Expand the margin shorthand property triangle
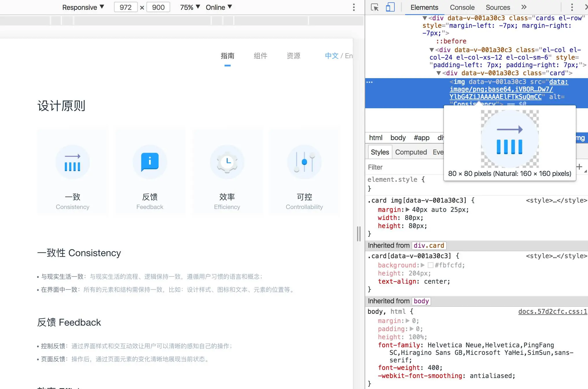 click(x=408, y=210)
